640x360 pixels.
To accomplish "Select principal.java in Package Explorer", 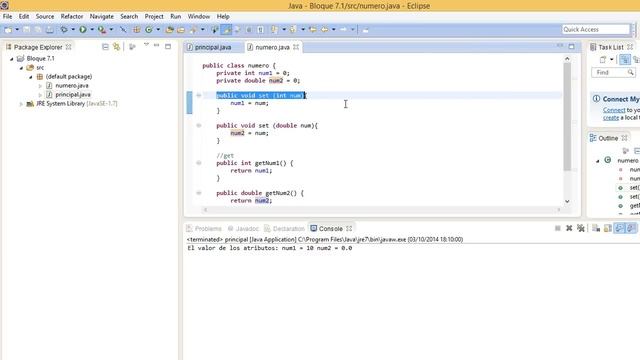I will (73, 95).
